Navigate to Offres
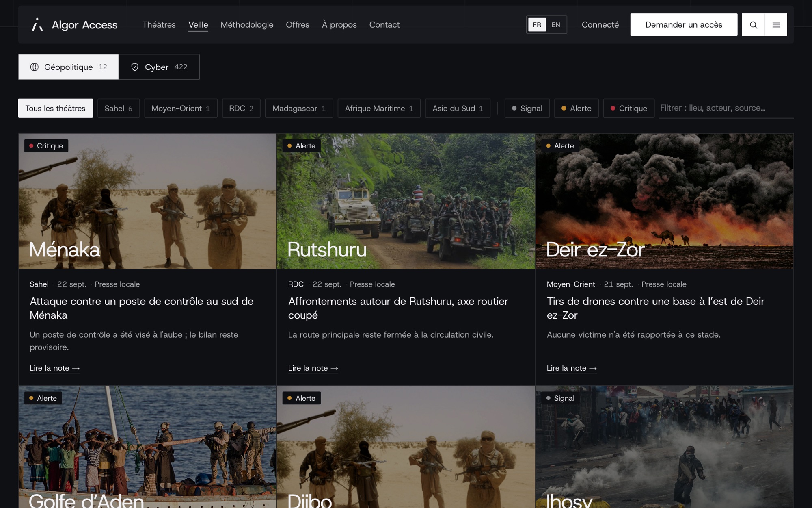Screen dimensions: 812x508 [x=298, y=25]
